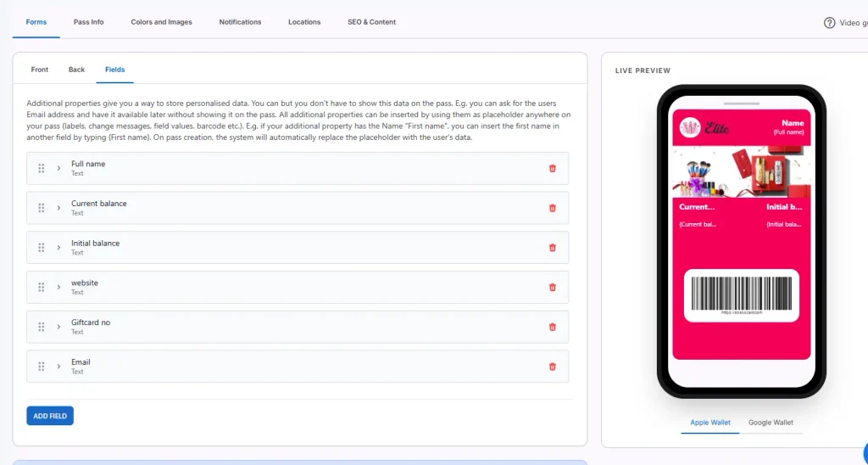Click the Current balance field label
Screen dimensions: 868x465
98,204
